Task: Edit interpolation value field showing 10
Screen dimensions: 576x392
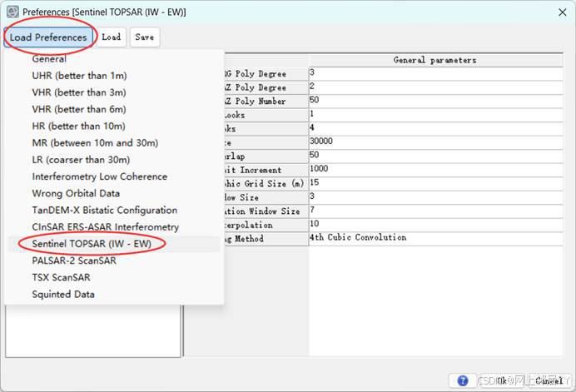Action: (x=435, y=225)
